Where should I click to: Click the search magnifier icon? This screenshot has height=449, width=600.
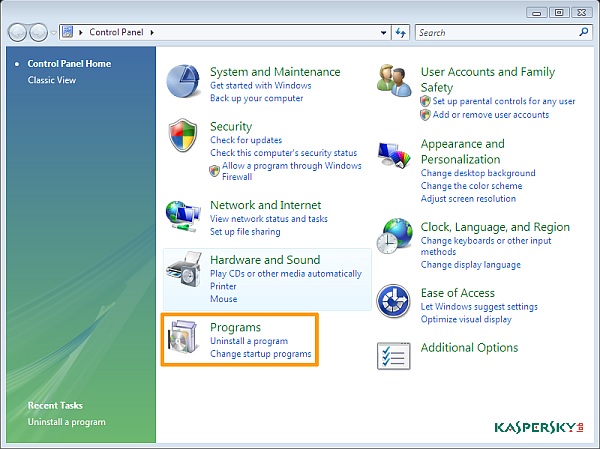point(583,32)
